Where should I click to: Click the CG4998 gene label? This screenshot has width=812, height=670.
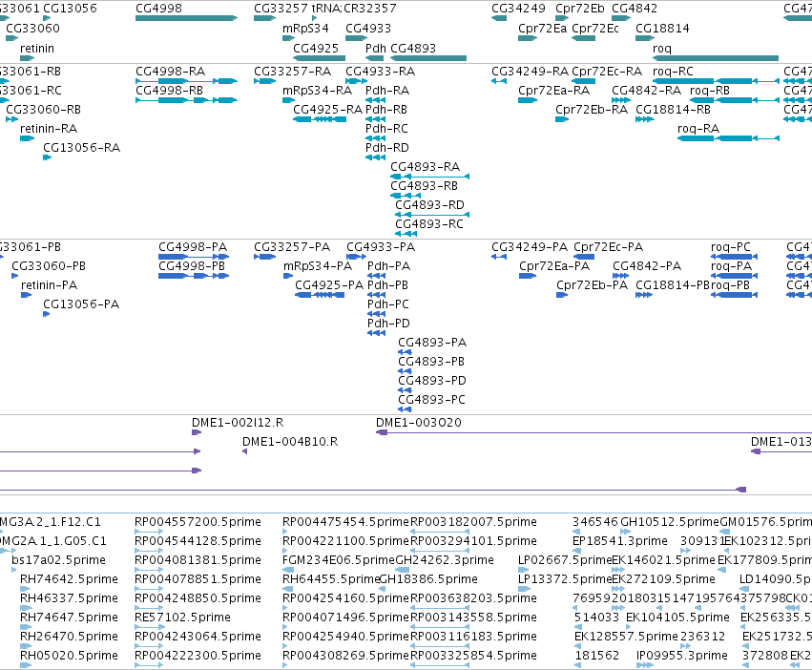click(158, 9)
